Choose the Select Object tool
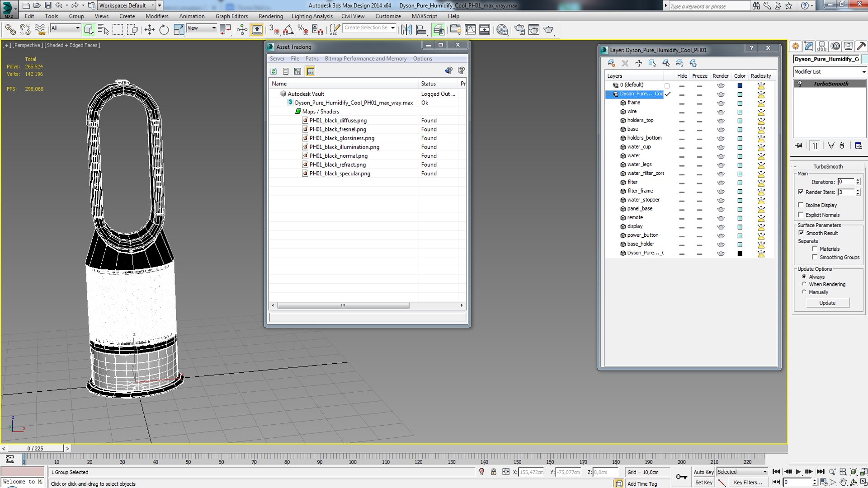 89,30
